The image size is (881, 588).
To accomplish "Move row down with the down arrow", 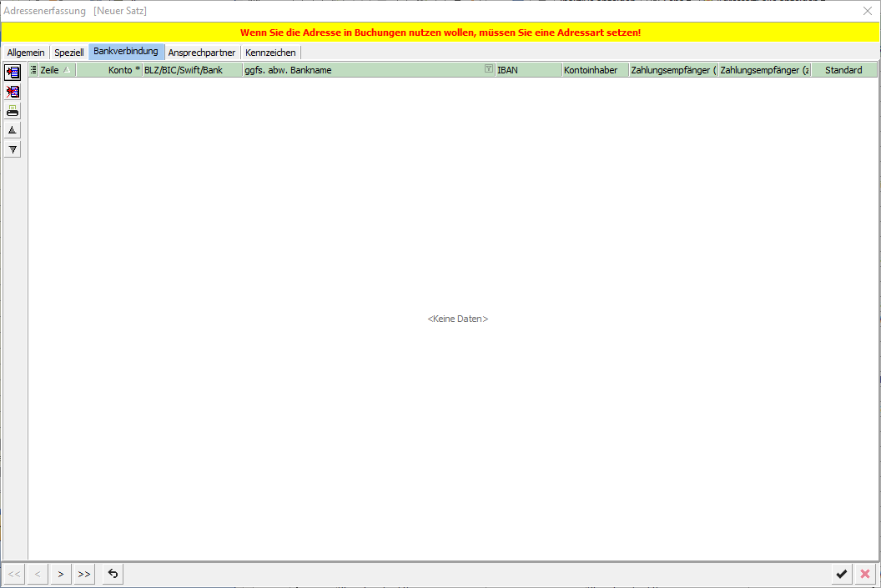I will coord(13,149).
